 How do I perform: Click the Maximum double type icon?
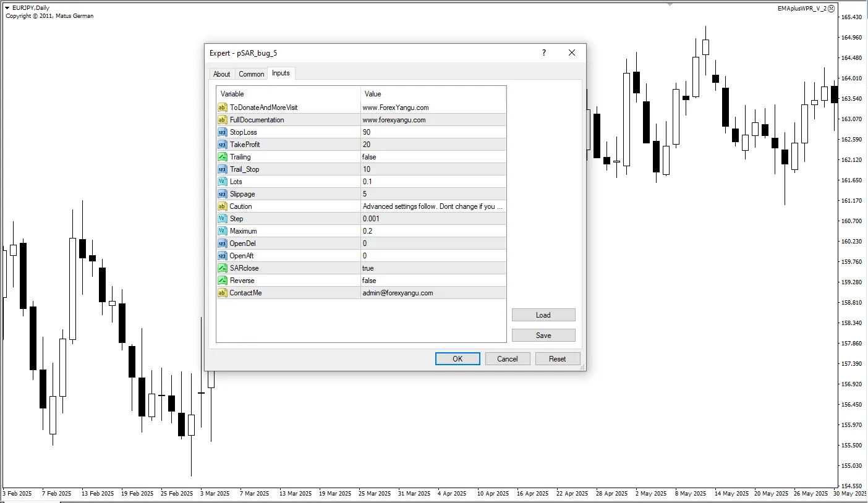[222, 231]
